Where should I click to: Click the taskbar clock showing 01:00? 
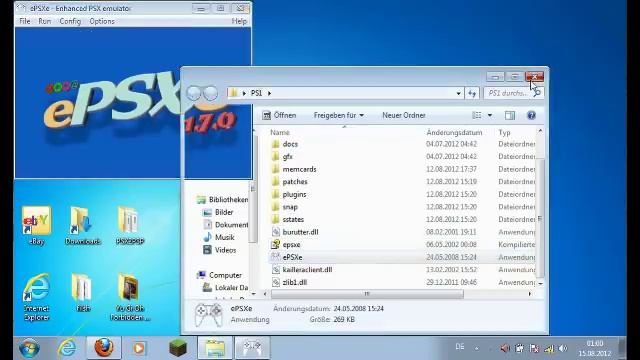pyautogui.click(x=595, y=348)
